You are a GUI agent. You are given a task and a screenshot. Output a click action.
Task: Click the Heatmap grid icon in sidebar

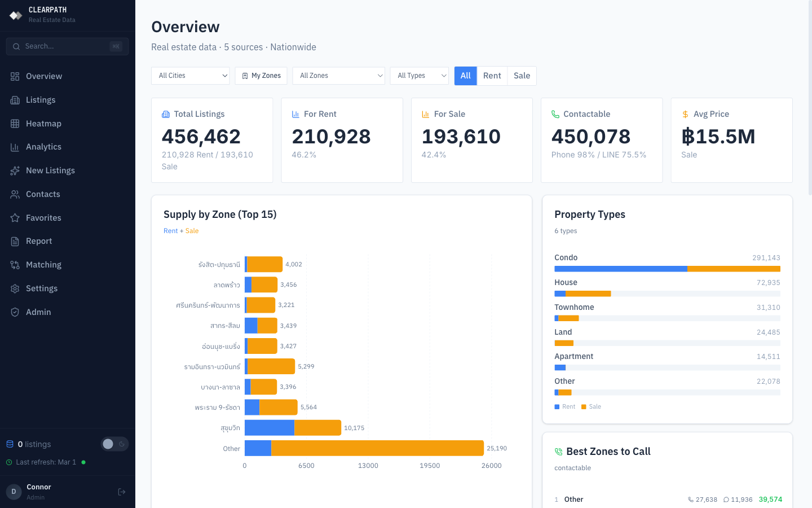pyautogui.click(x=15, y=124)
